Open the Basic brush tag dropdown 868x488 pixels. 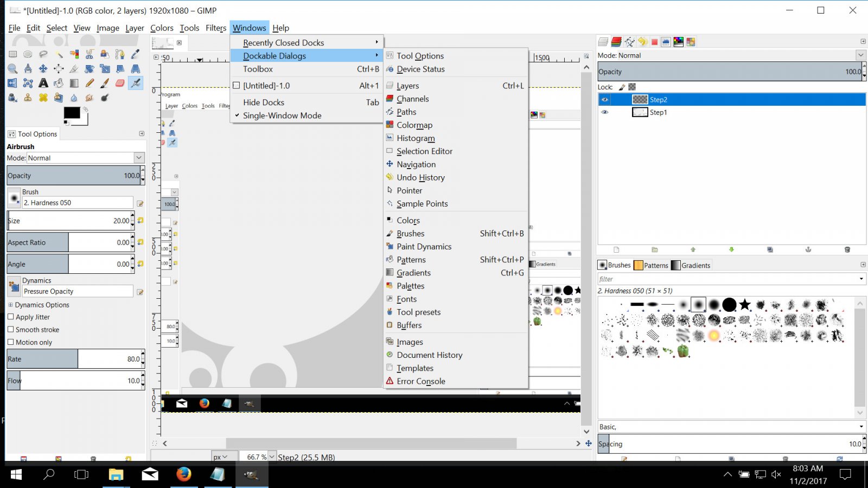pos(731,427)
